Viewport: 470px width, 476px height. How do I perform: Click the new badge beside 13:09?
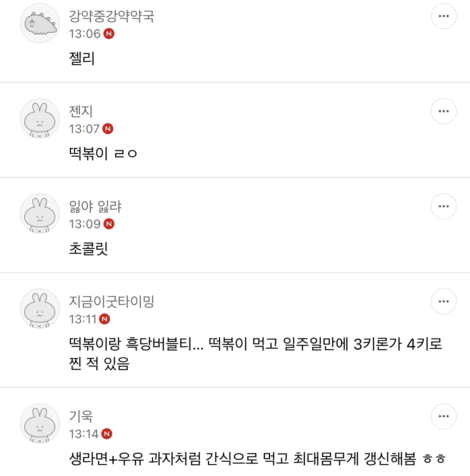pyautogui.click(x=109, y=224)
